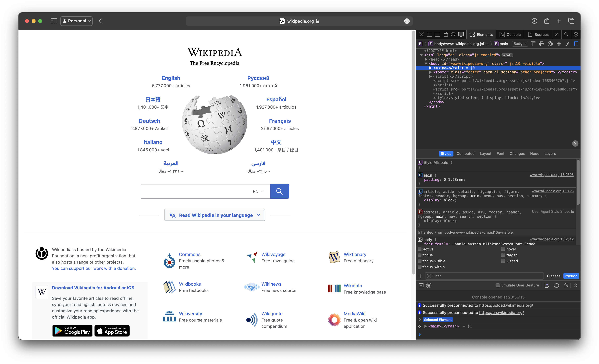Image resolution: width=599 pixels, height=364 pixels.
Task: Open the EN search language dropdown
Action: [258, 192]
